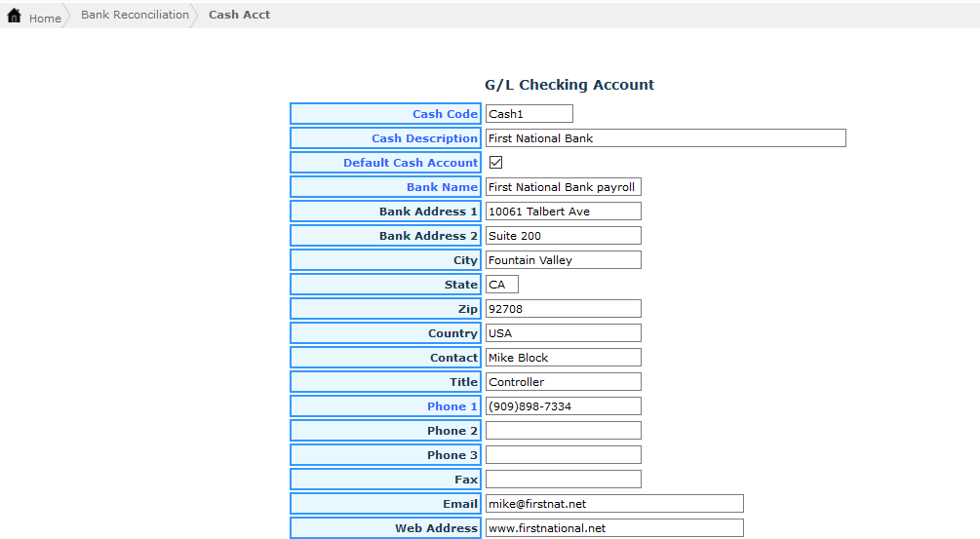Click the State input box

(501, 285)
